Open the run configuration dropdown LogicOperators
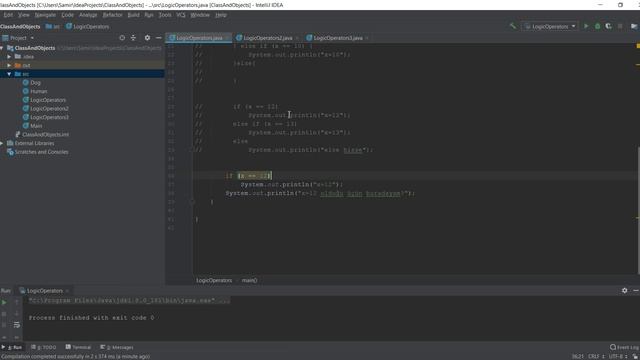 point(550,26)
